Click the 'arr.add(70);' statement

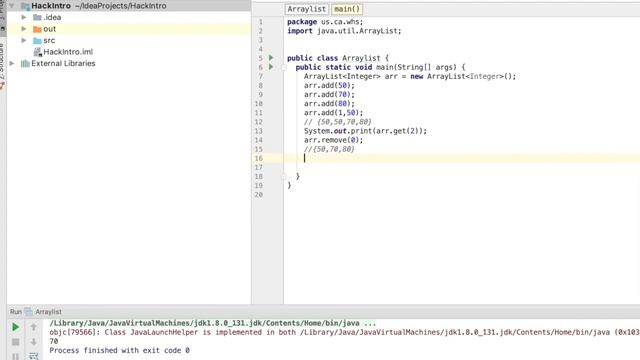click(x=329, y=94)
